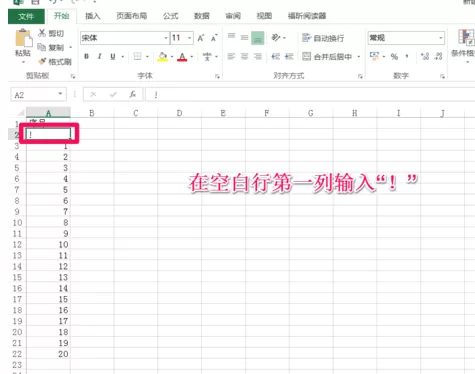The image size is (475, 374).
Task: Open fill color dropdown arrow
Action: click(172, 57)
